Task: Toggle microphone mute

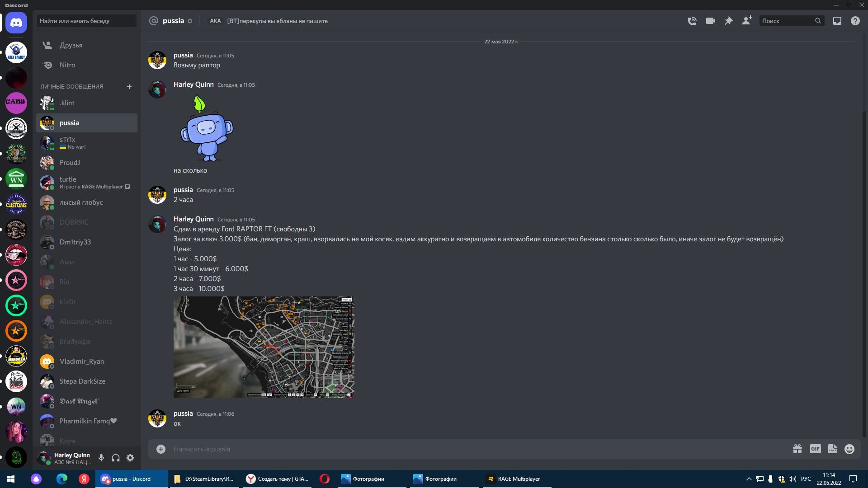Action: tap(101, 458)
